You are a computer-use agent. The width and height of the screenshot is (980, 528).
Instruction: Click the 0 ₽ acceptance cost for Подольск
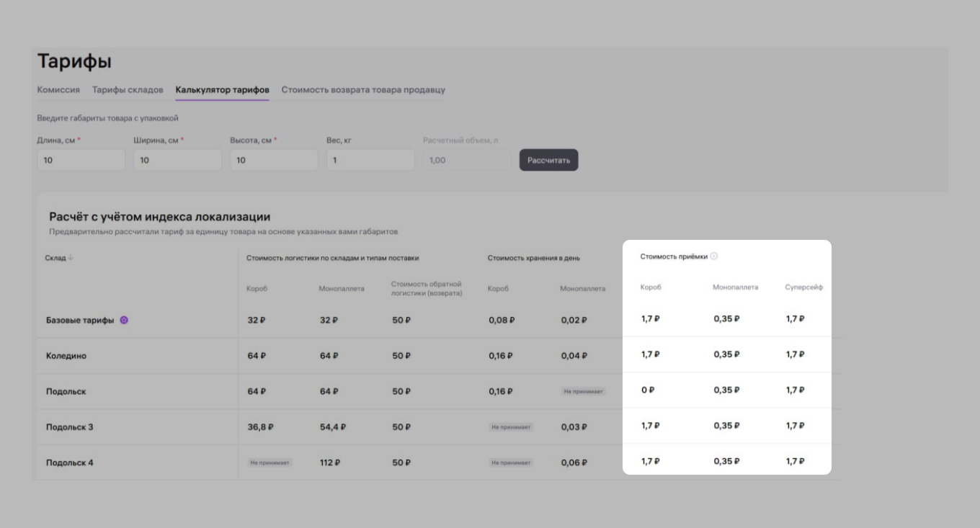(648, 390)
